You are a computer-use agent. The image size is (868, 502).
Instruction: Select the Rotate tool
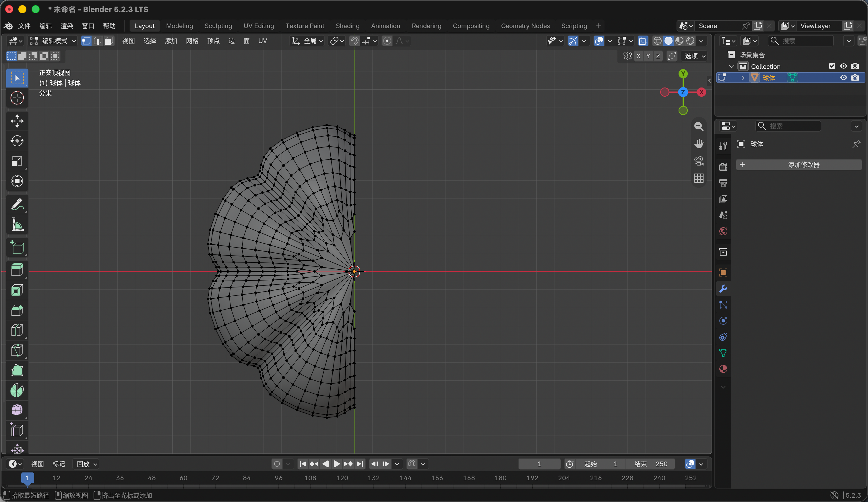[17, 141]
